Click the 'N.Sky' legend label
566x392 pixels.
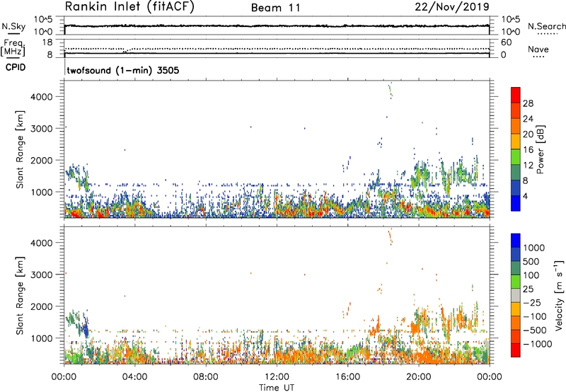(13, 26)
